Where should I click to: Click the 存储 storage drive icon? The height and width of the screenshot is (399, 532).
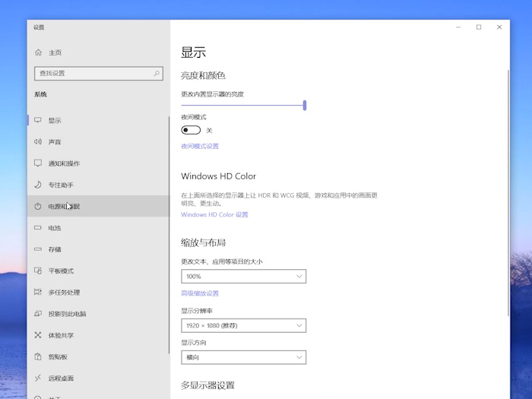point(38,249)
